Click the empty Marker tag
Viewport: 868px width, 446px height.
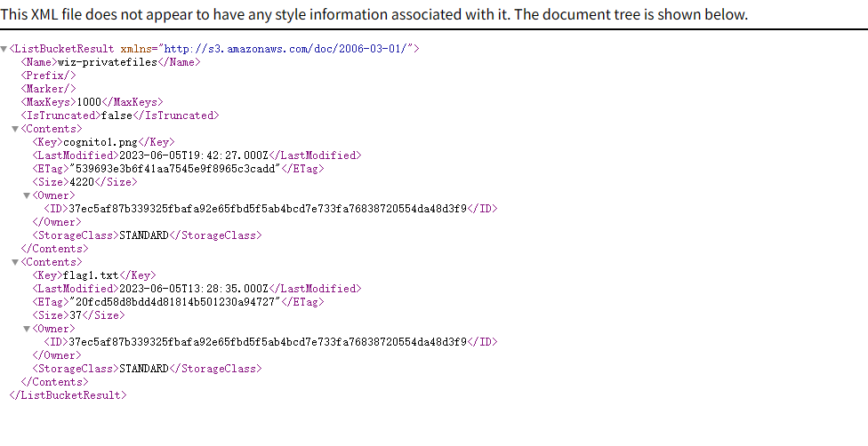pyautogui.click(x=48, y=89)
